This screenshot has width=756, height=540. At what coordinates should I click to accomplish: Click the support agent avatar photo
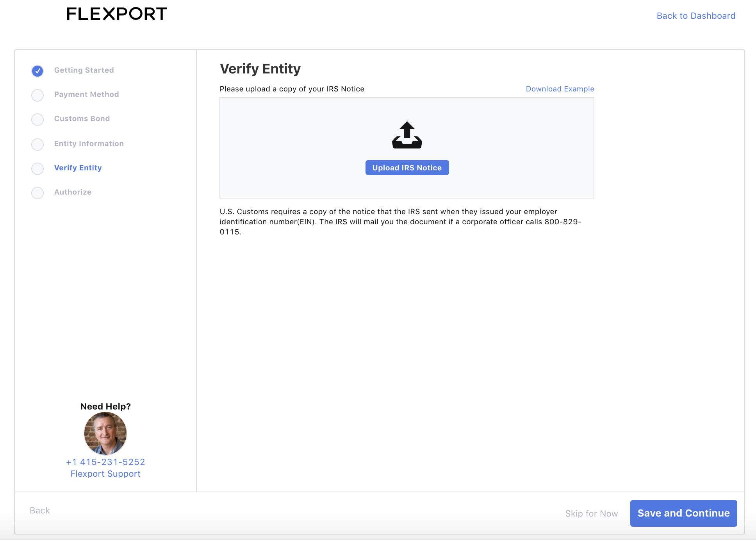[x=105, y=433]
